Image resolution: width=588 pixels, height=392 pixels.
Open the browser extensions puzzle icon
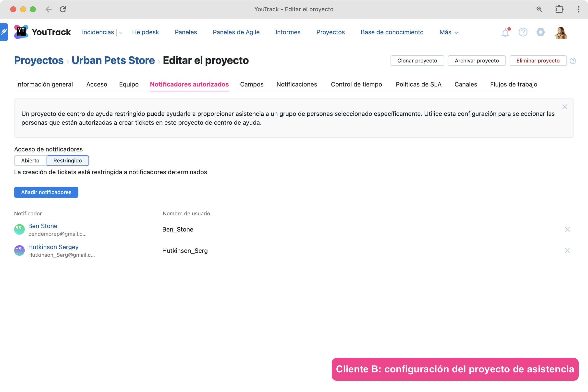click(x=559, y=9)
